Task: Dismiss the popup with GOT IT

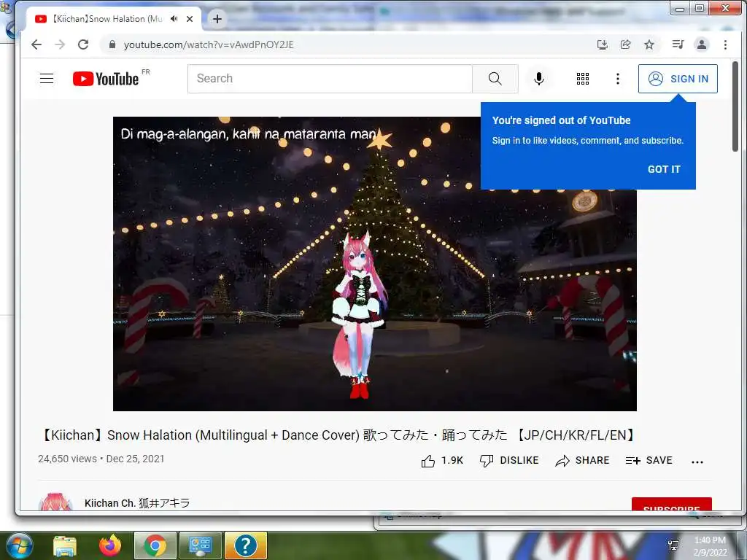Action: [664, 169]
